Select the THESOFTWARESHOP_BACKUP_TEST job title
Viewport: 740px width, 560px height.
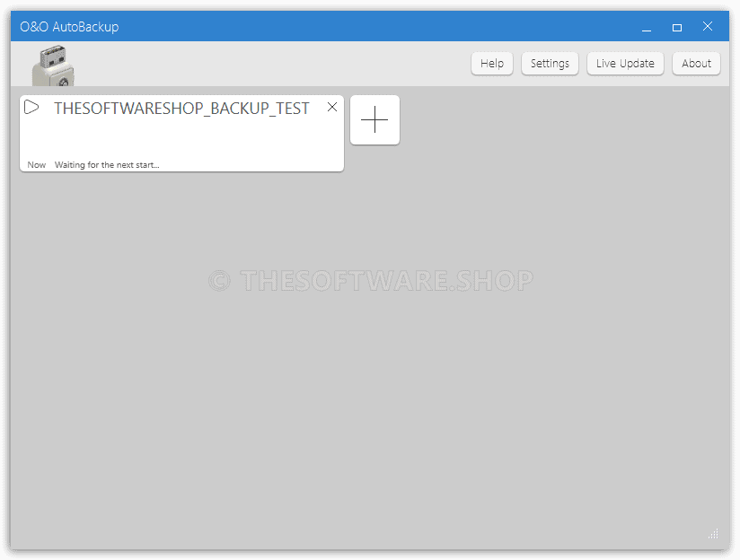(181, 109)
